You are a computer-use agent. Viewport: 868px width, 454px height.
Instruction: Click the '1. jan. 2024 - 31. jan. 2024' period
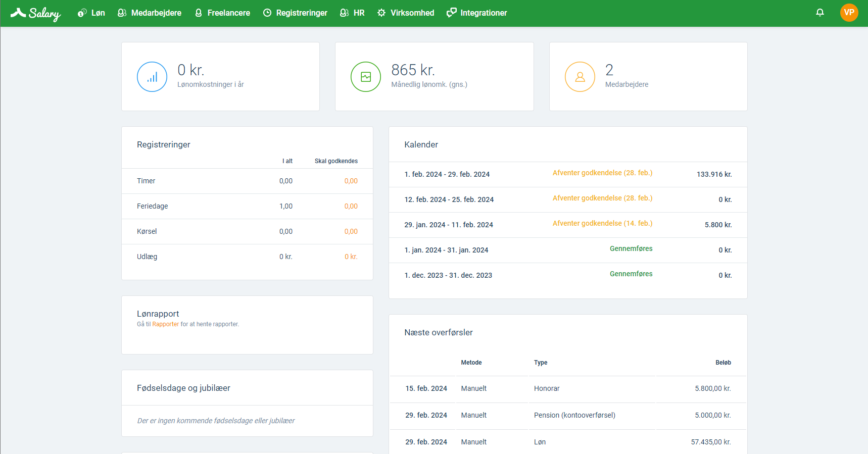point(446,250)
